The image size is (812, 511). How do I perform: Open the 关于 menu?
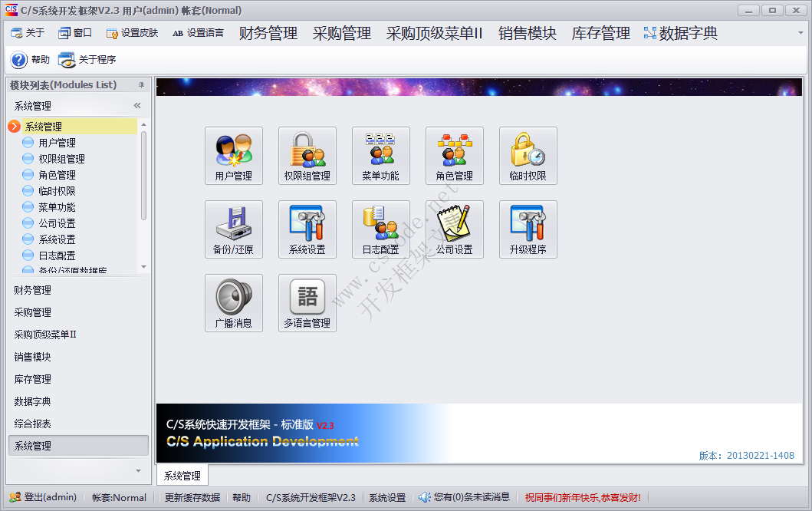(x=28, y=33)
